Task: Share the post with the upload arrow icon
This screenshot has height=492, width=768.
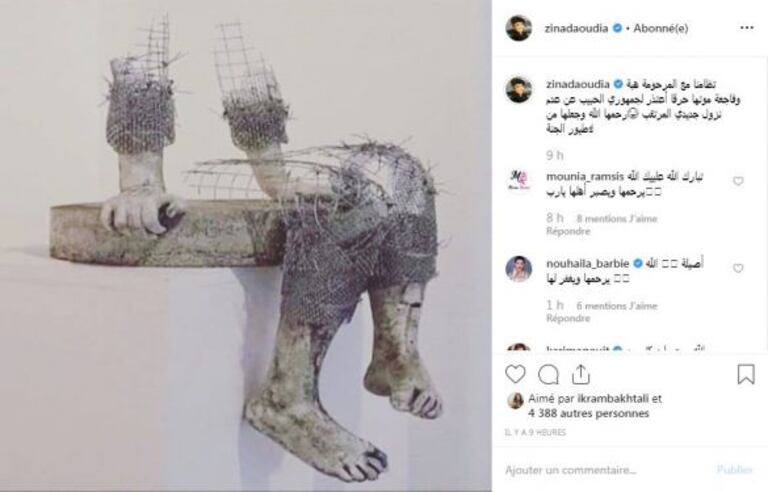Action: tap(580, 374)
